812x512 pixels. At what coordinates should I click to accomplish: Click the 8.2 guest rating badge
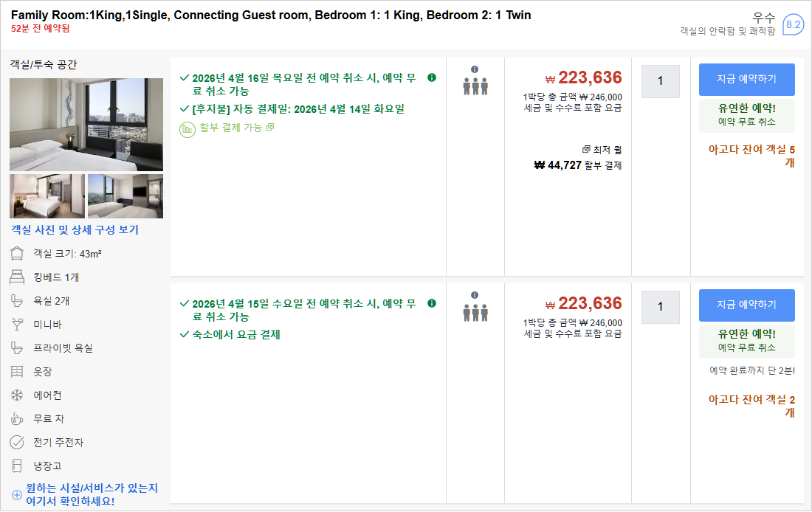coord(793,24)
